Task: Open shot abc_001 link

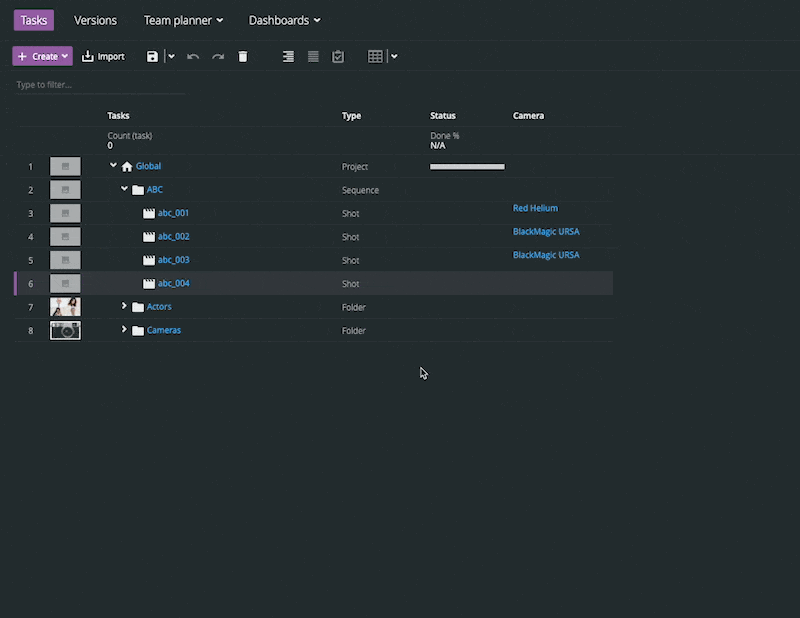Action: click(173, 213)
